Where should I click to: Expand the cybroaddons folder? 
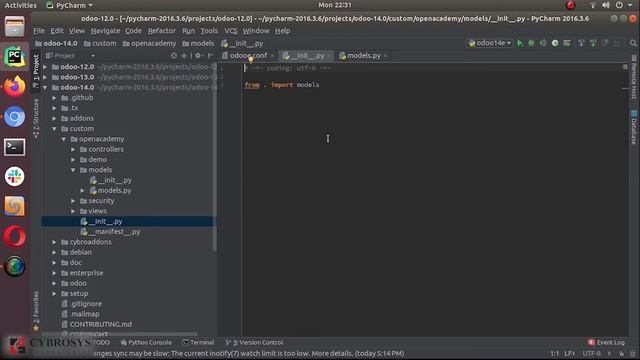click(x=54, y=242)
